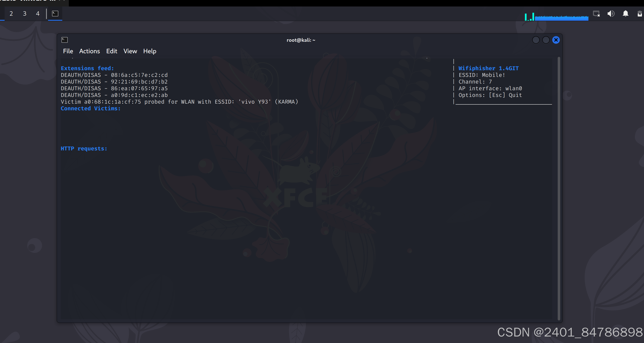Open the Edit menu
Image resolution: width=644 pixels, height=343 pixels.
pyautogui.click(x=112, y=51)
